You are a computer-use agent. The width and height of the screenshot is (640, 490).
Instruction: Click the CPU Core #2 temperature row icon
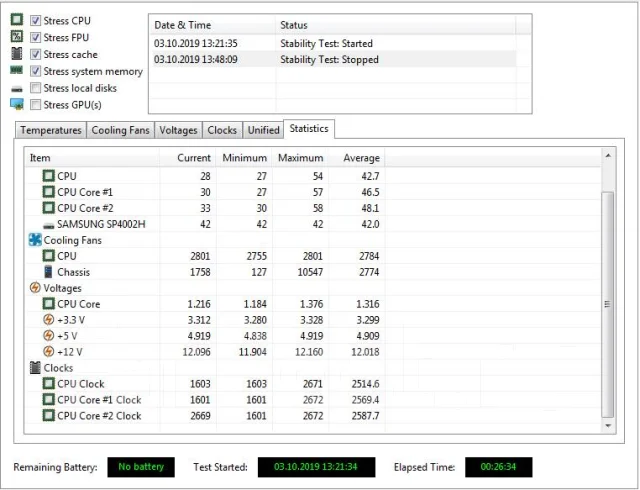[49, 208]
